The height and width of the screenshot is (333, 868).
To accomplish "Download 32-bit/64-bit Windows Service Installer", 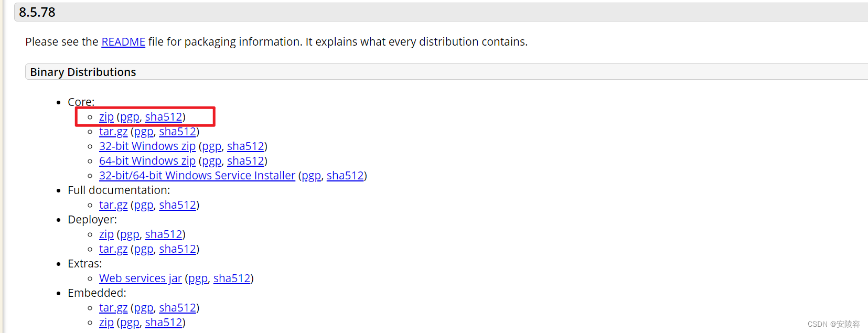I will coord(197,176).
